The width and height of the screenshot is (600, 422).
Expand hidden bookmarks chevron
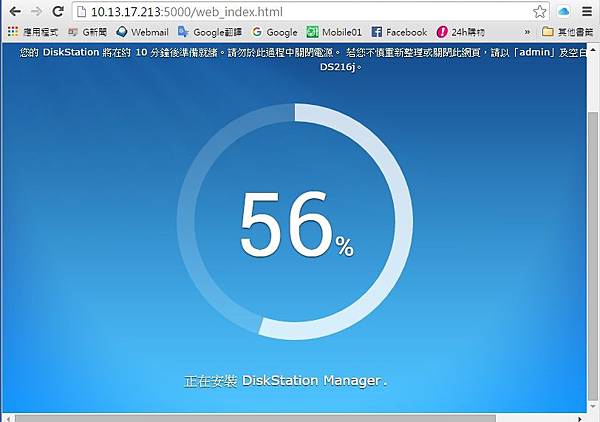coord(528,33)
